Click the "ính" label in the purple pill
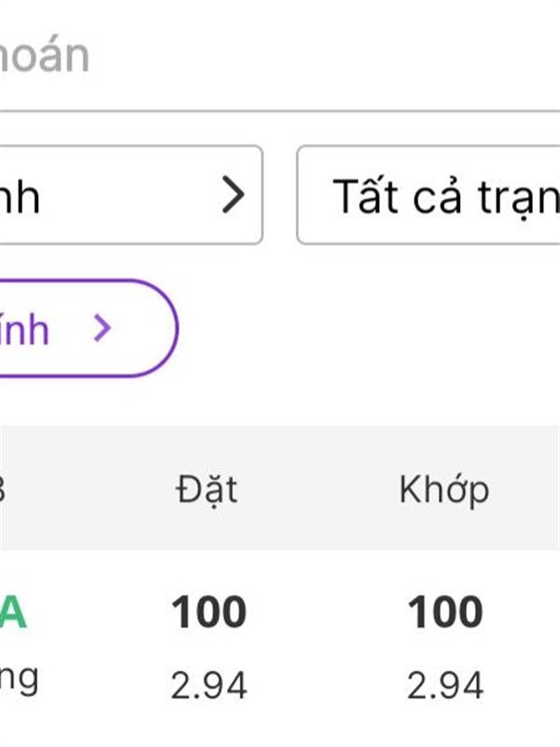 25,329
